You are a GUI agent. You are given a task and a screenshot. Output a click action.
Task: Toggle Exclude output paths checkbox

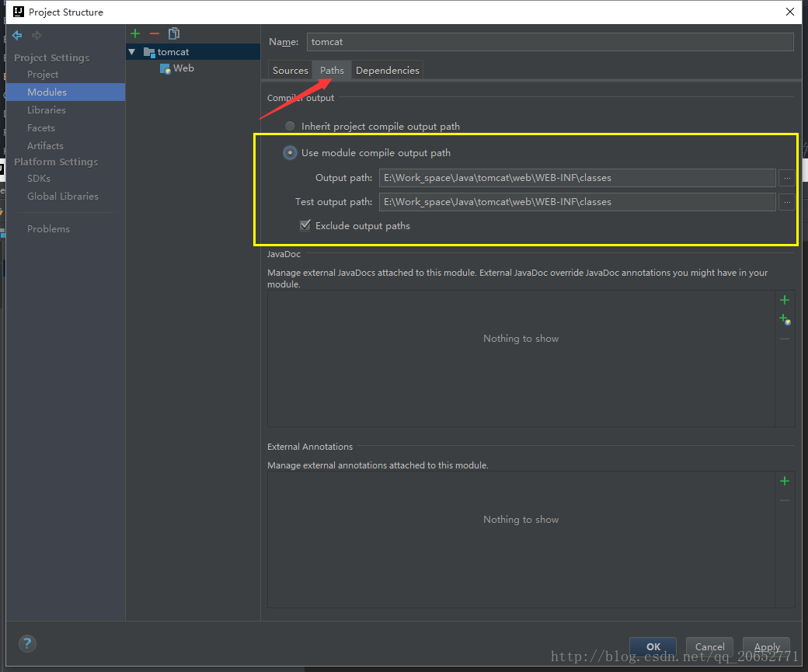[305, 225]
